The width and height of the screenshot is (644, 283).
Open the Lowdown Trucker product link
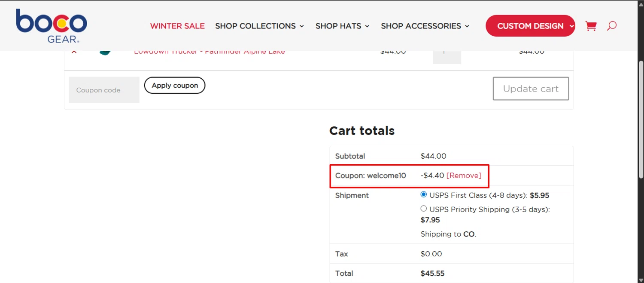coord(210,52)
